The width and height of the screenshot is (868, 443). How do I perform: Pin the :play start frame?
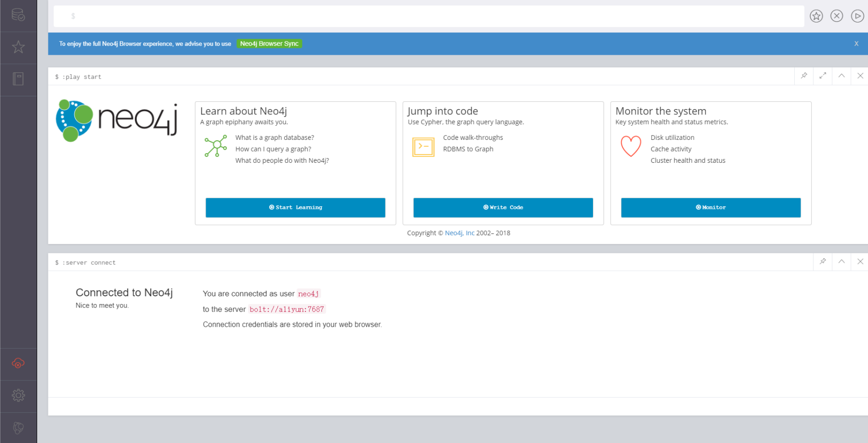coord(804,76)
